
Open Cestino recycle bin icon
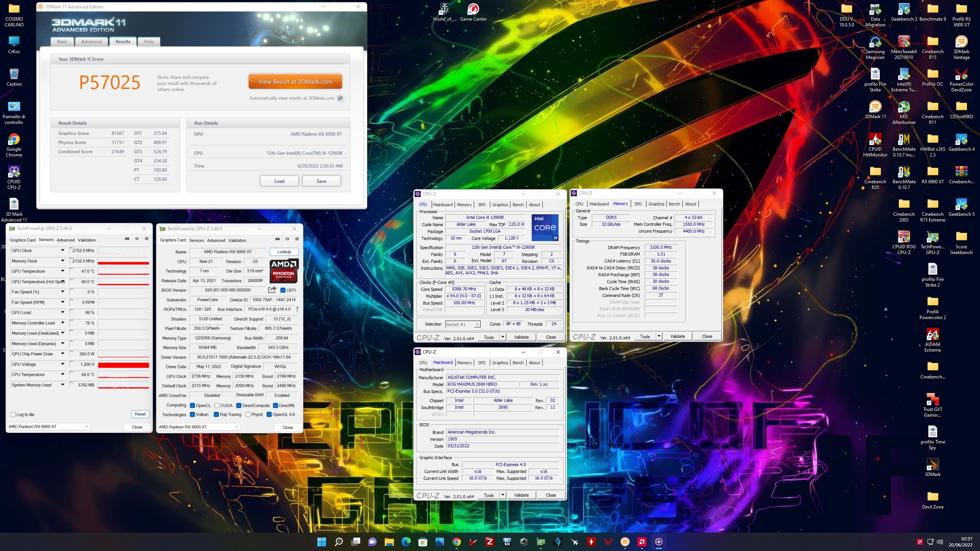coord(14,77)
